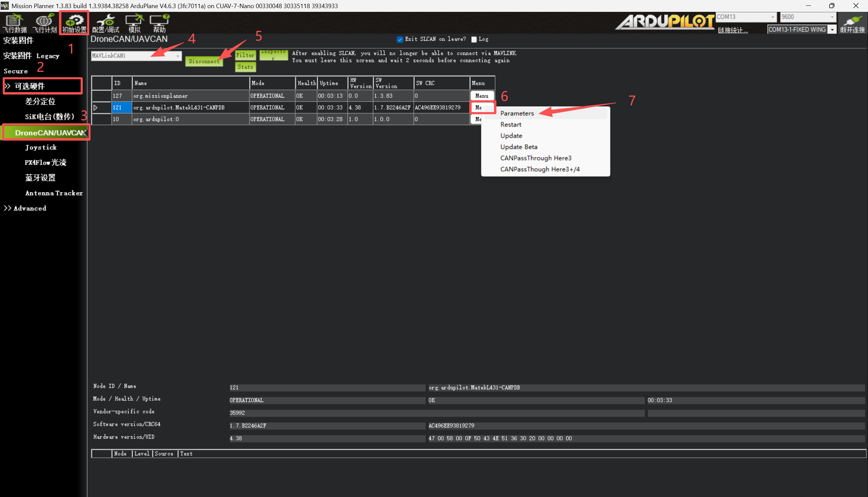Screen dimensions: 868x497
Task: Open the COM13-1-FIXED WING vehicle dropdown
Action: [802, 29]
